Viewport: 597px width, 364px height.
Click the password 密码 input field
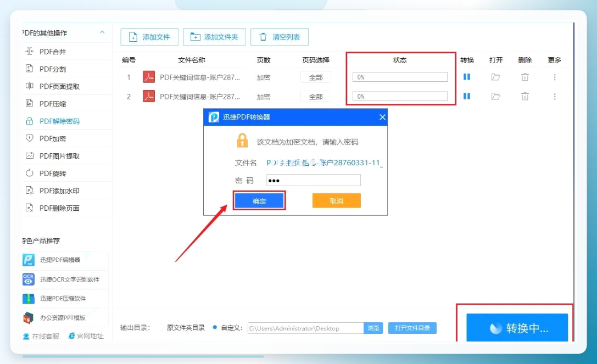pos(314,180)
